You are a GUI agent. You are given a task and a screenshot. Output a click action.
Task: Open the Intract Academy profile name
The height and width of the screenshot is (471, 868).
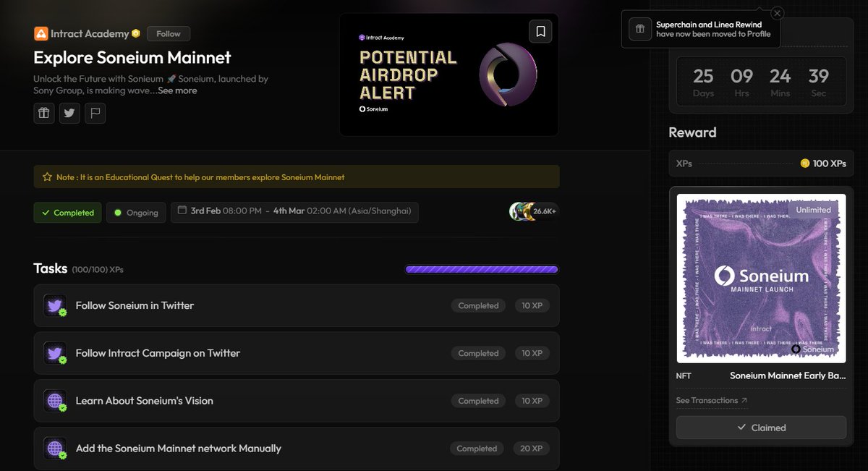pyautogui.click(x=90, y=33)
